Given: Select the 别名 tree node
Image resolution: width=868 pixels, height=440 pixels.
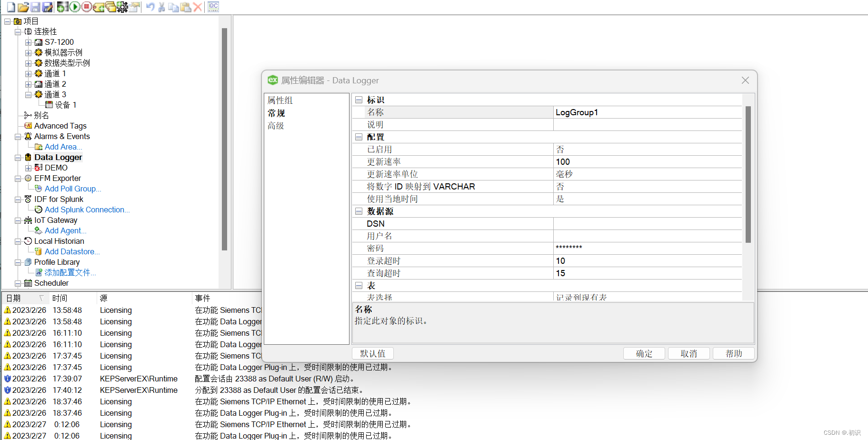Looking at the screenshot, I should [x=41, y=115].
